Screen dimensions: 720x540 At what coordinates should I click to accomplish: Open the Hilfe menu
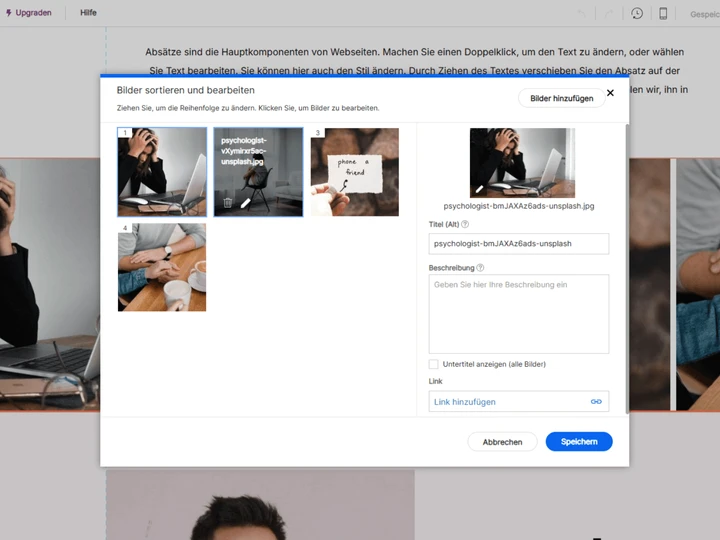click(x=88, y=13)
